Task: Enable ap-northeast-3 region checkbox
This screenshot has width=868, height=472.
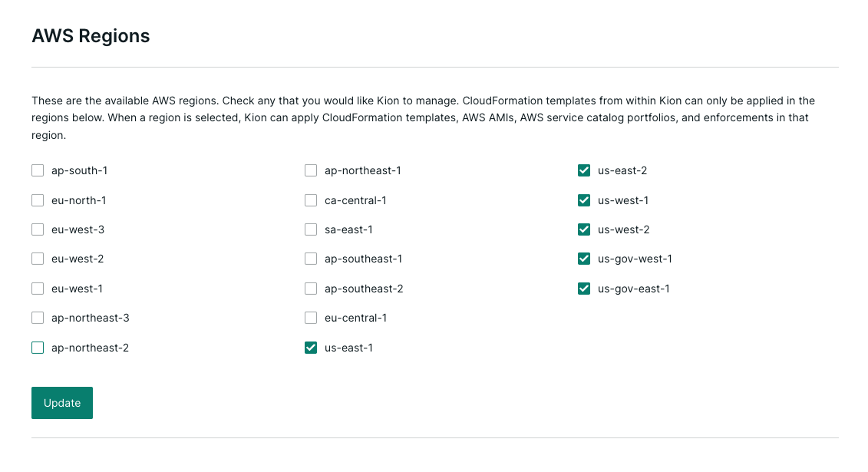Action: pos(38,319)
